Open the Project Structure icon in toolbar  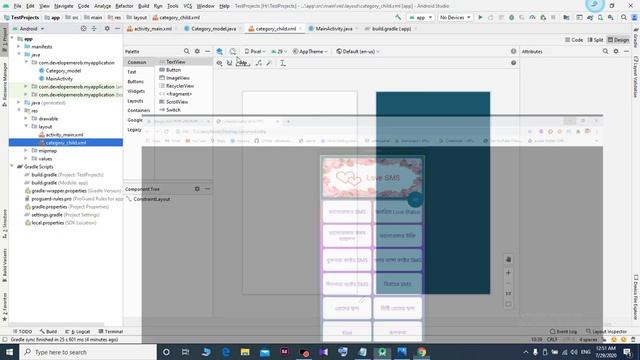pyautogui.click(x=566, y=18)
